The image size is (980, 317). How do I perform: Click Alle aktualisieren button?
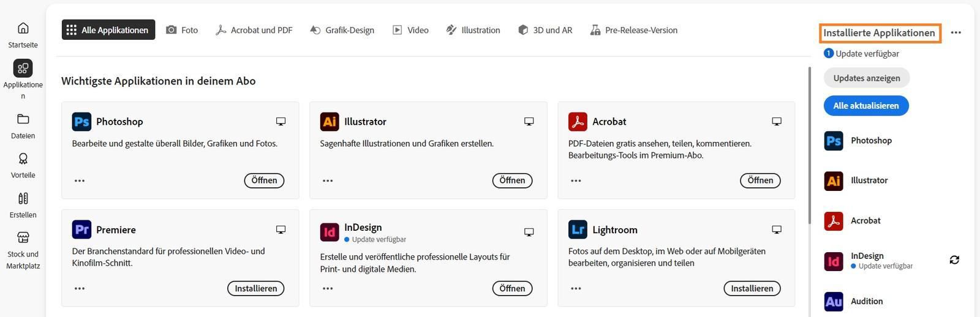pos(866,105)
